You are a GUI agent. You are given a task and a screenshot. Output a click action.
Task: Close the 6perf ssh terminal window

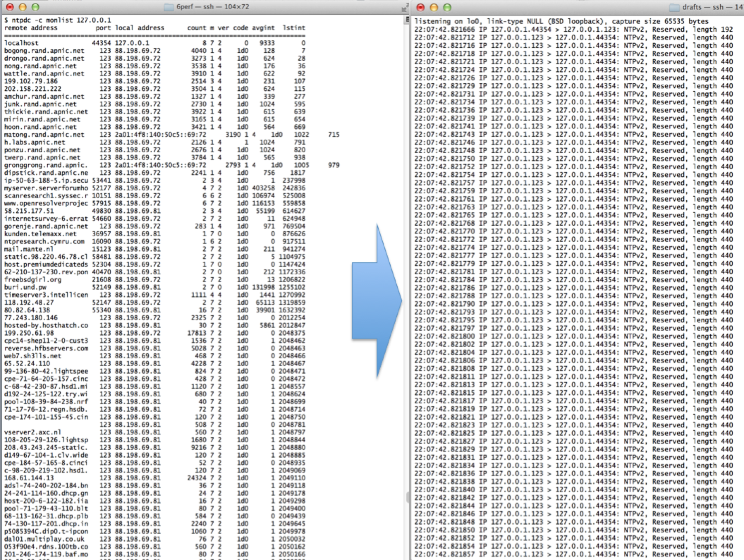click(10, 7)
